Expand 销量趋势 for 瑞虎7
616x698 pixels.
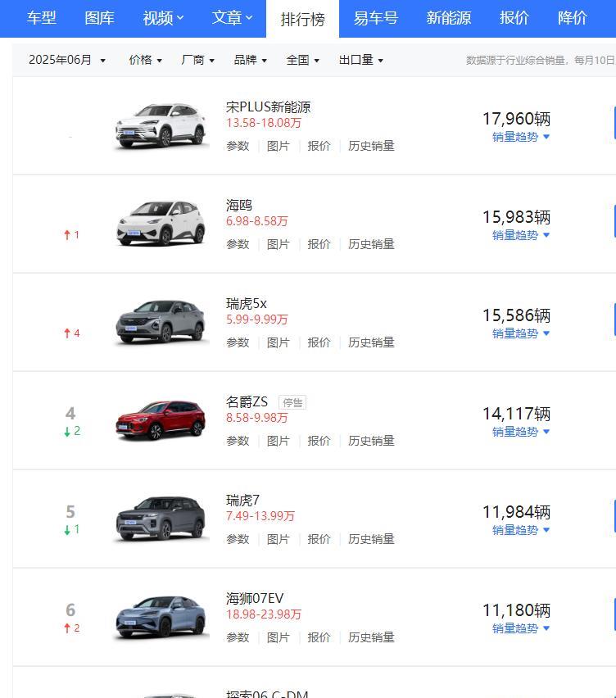(x=521, y=530)
